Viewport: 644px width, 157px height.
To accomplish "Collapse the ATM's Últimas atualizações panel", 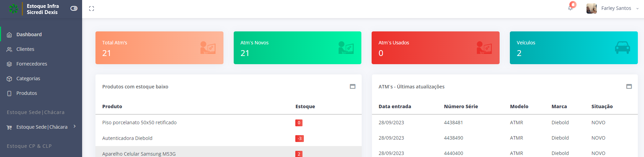I will pyautogui.click(x=629, y=87).
